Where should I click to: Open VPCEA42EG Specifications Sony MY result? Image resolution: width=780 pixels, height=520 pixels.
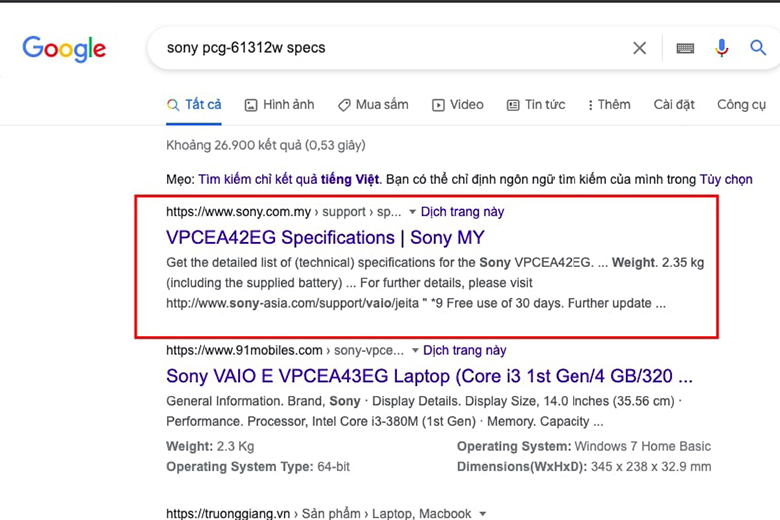pyautogui.click(x=325, y=238)
